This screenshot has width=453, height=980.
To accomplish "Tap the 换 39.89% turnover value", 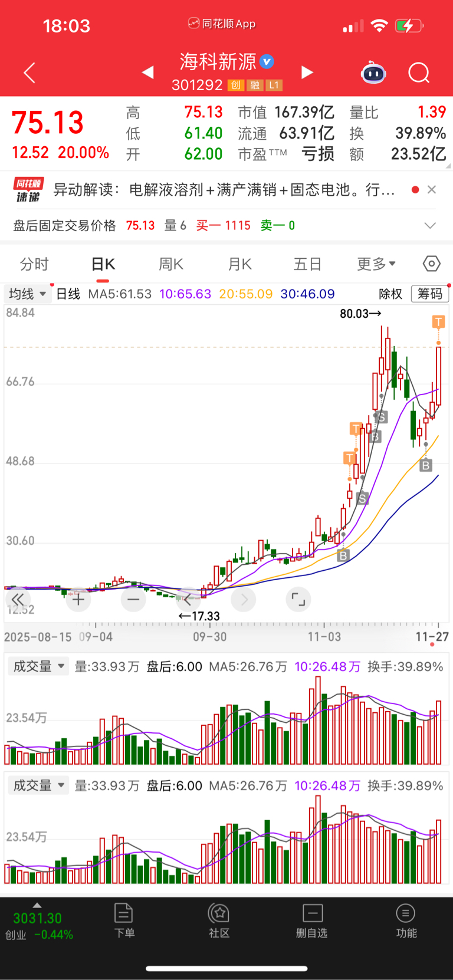I will tap(420, 133).
